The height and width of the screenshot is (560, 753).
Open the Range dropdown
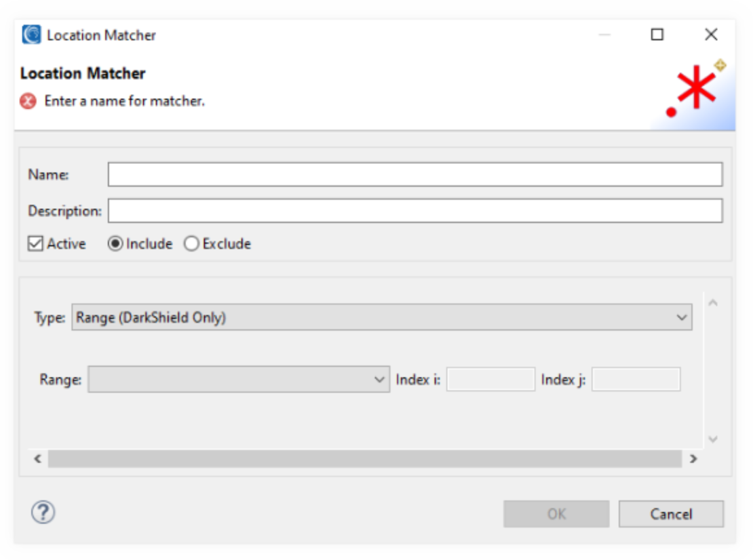pos(237,379)
